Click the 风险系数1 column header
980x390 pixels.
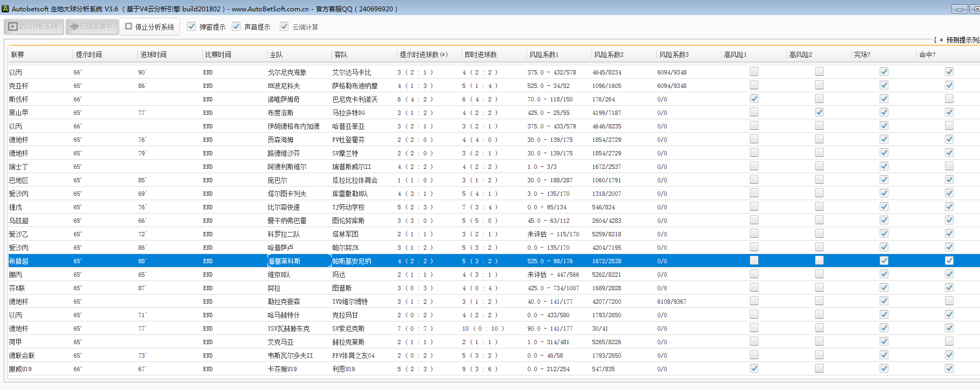[x=543, y=54]
